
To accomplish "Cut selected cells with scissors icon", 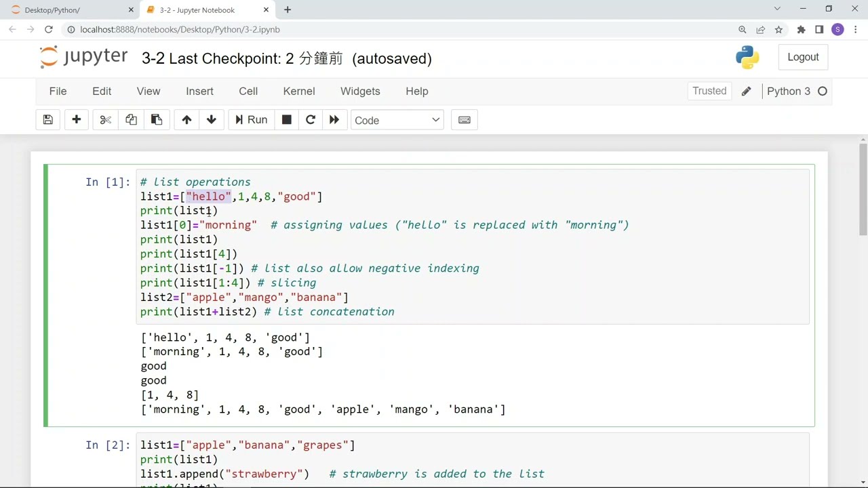I will (105, 120).
